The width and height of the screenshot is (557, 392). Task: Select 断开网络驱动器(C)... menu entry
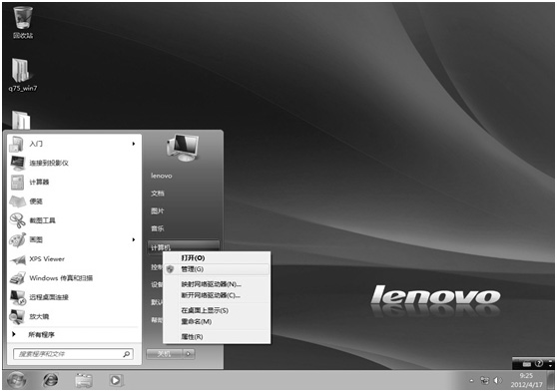[x=216, y=295]
